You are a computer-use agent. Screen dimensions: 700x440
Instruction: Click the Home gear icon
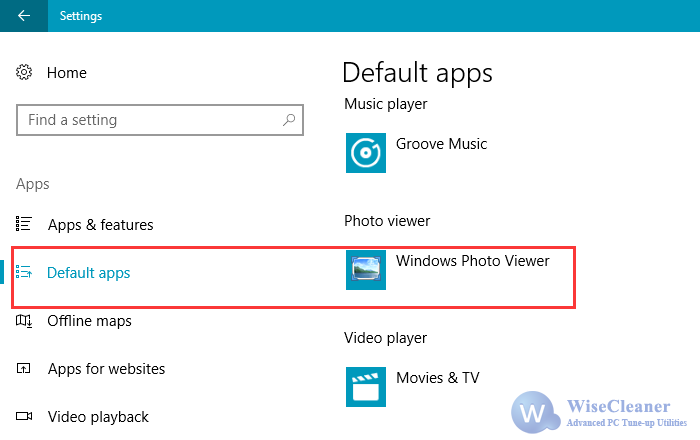coord(24,72)
